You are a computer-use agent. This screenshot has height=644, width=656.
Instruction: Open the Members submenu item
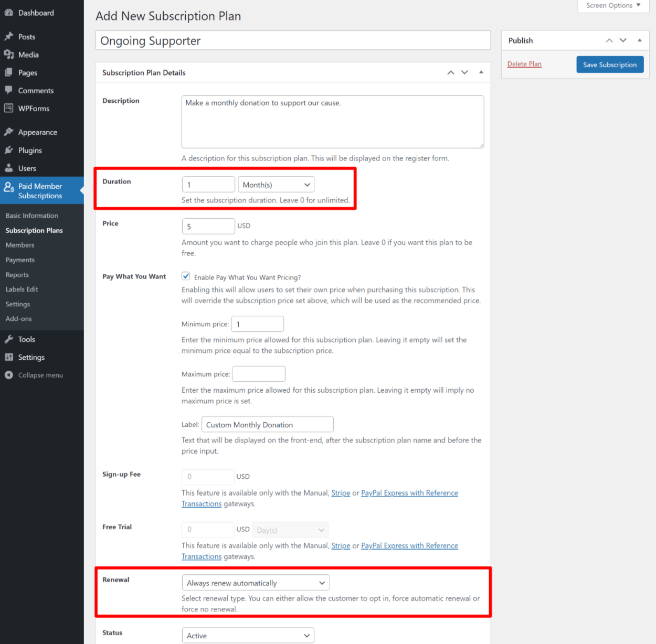tap(20, 245)
